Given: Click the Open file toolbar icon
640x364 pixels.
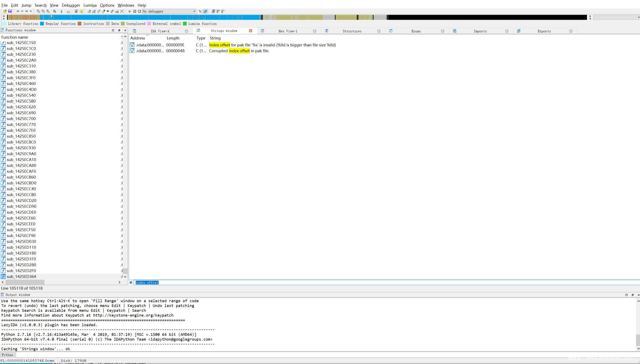Looking at the screenshot, I should (x=5, y=11).
